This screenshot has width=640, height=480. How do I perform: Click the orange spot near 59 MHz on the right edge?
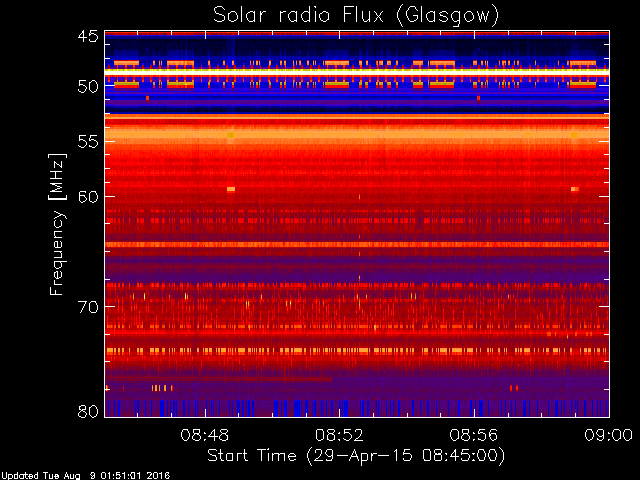pyautogui.click(x=574, y=188)
